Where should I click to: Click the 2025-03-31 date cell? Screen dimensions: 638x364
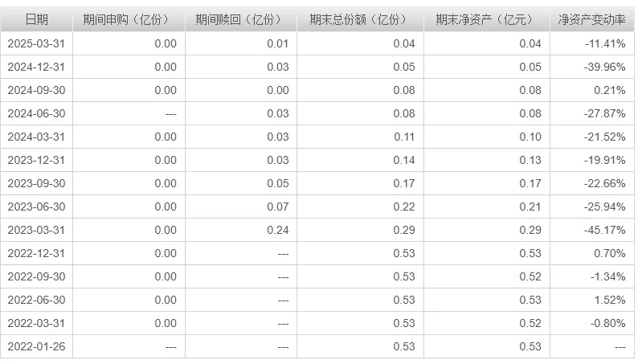click(x=36, y=43)
